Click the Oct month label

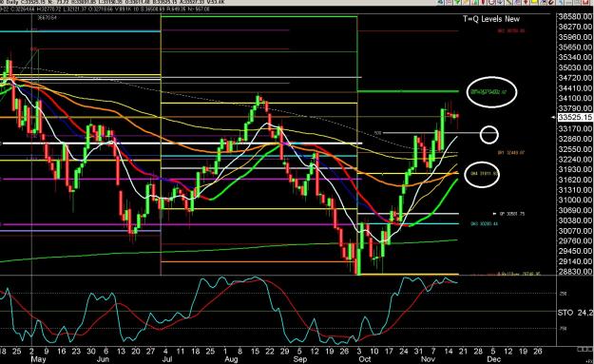point(364,359)
